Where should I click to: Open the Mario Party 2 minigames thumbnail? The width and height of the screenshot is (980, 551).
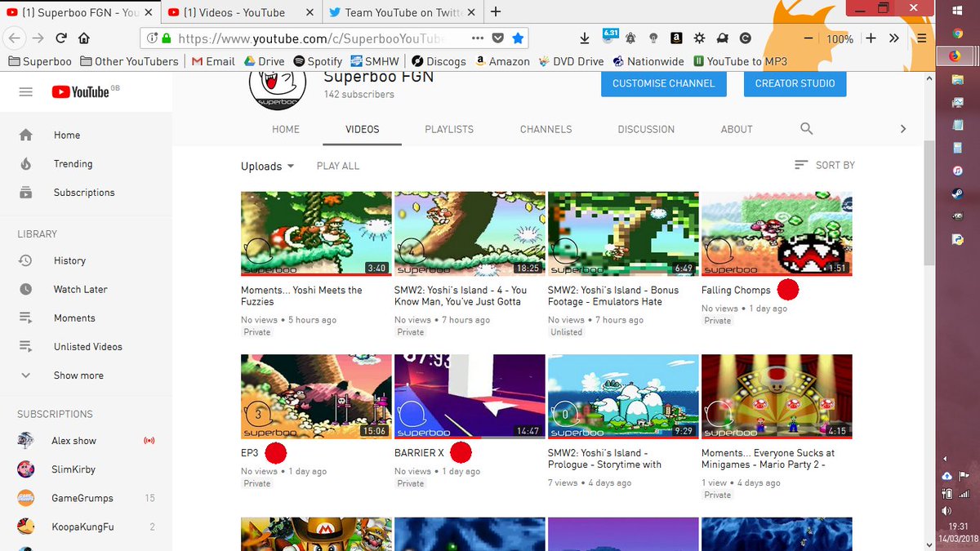pyautogui.click(x=777, y=397)
